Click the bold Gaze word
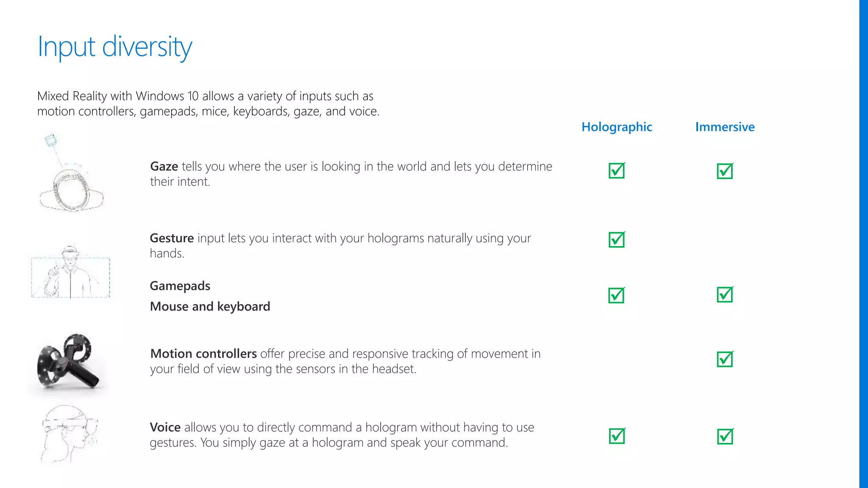Viewport: 868px width, 488px height. point(164,166)
